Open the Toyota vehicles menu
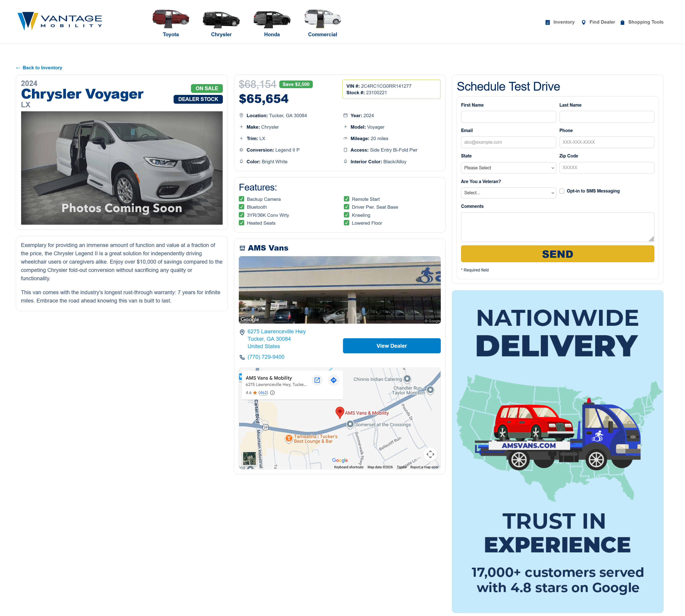Viewport: 685px width, 616px height. 170,24
